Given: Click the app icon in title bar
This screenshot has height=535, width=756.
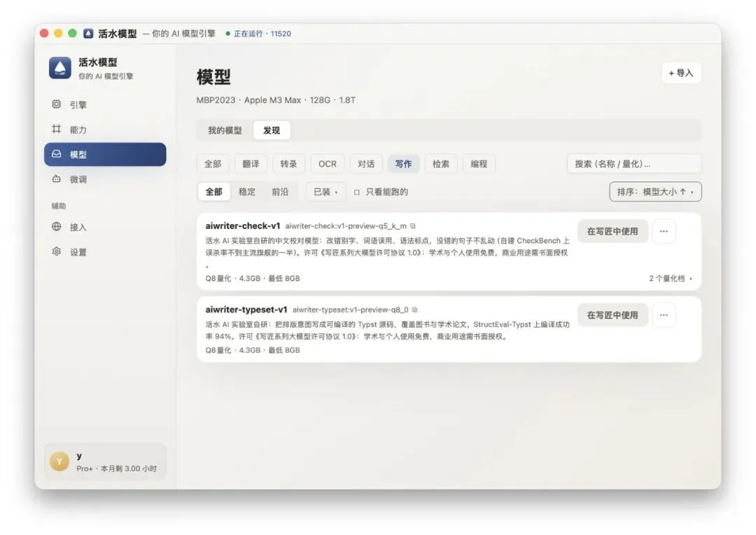Looking at the screenshot, I should tap(88, 34).
